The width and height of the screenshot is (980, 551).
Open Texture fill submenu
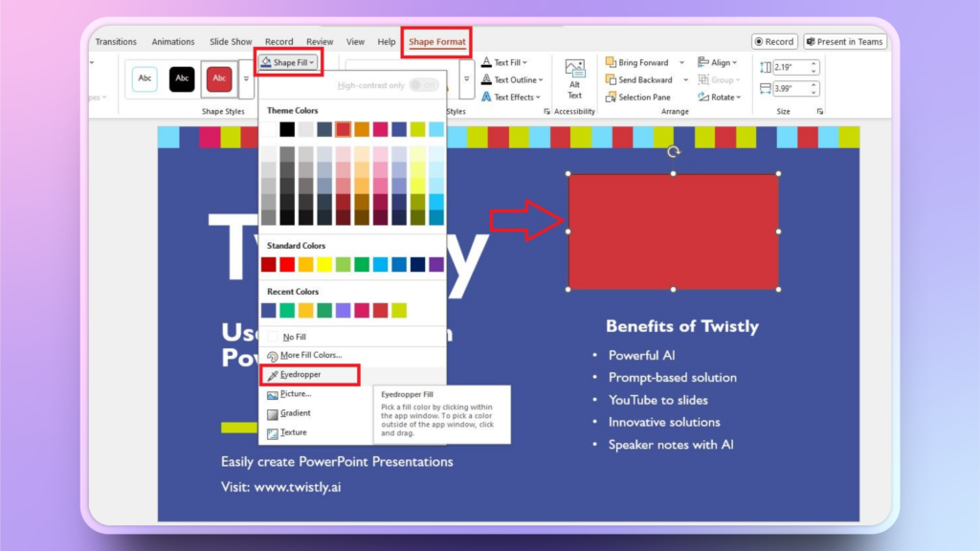[293, 432]
